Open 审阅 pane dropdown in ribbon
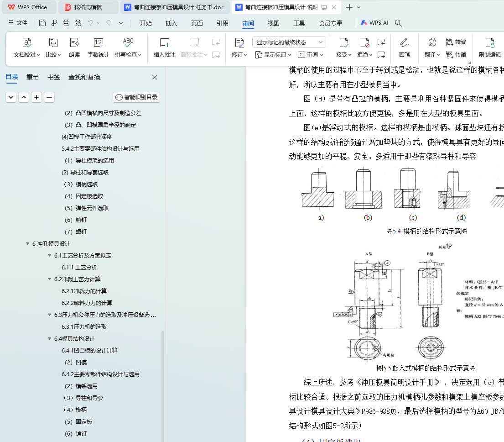 click(x=310, y=55)
